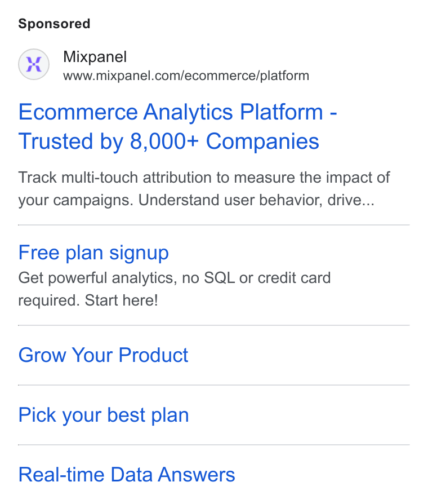The image size is (428, 504).
Task: Click the Sponsored label
Action: coord(54,24)
